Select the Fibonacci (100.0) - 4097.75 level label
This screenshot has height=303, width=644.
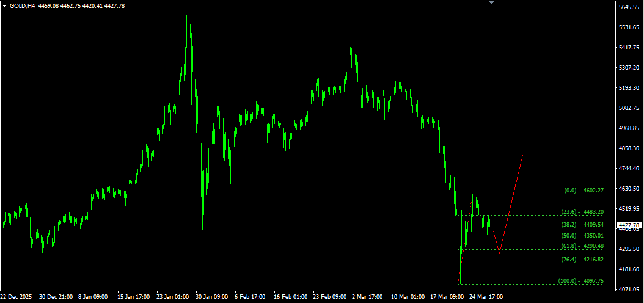point(580,281)
